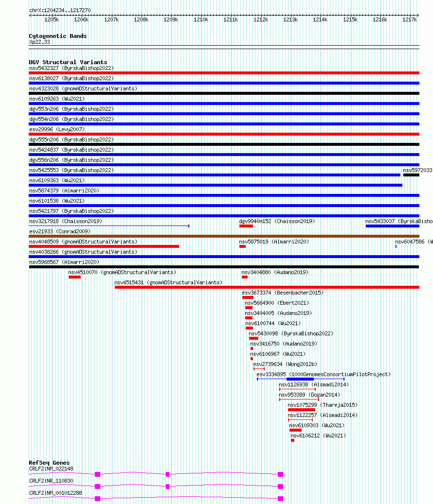Image resolution: width=433 pixels, height=504 pixels.
Task: Click the nsv5432327 (ByrskaBishop2022) variant label
Action: pyautogui.click(x=72, y=68)
